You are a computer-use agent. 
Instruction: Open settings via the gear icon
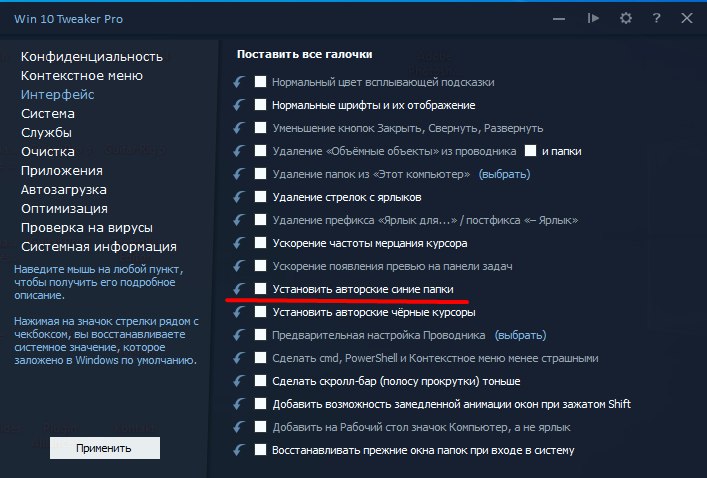(x=625, y=18)
